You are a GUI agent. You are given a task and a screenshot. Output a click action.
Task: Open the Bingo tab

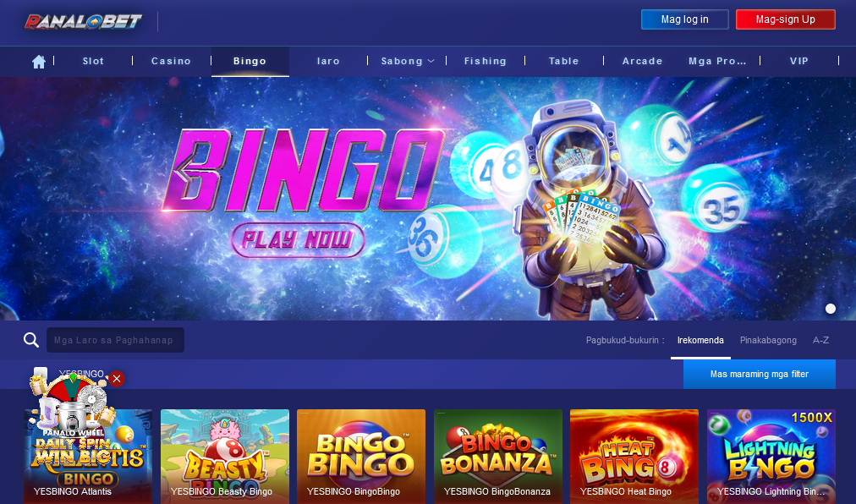coord(250,61)
